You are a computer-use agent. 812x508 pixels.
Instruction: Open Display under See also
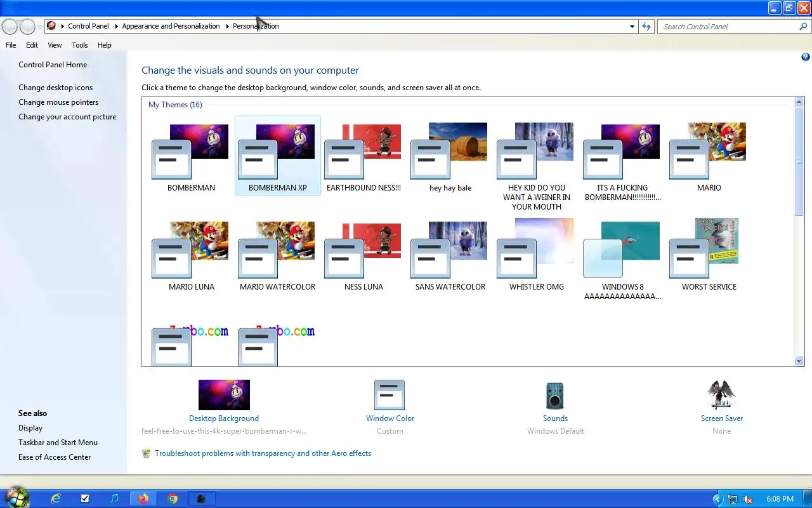click(x=30, y=428)
